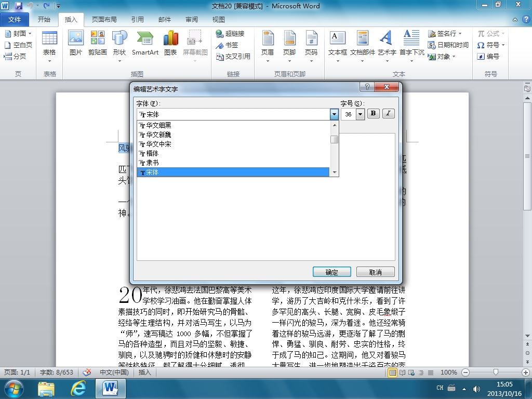Switch to Outline view in status bar
The height and width of the screenshot is (399, 532).
[421, 373]
